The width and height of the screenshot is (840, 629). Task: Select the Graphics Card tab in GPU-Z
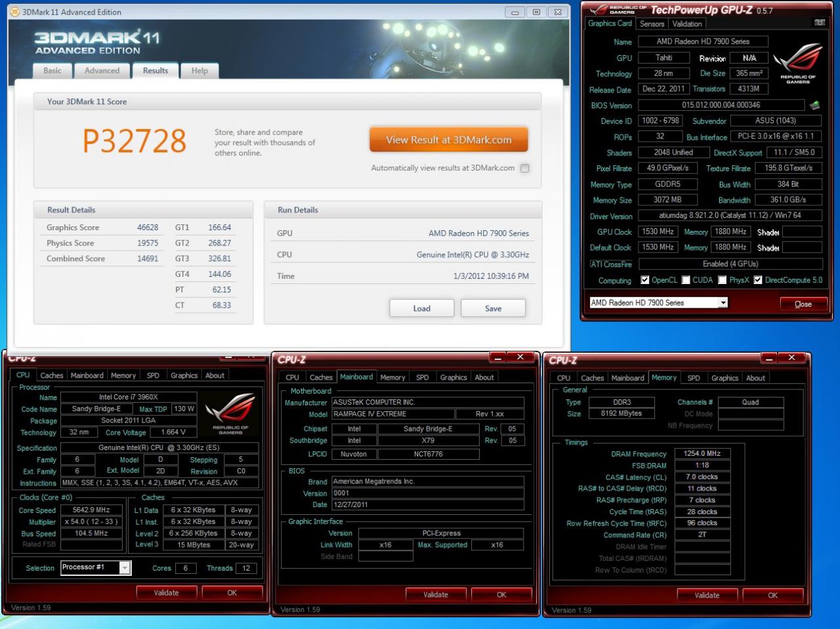[610, 23]
